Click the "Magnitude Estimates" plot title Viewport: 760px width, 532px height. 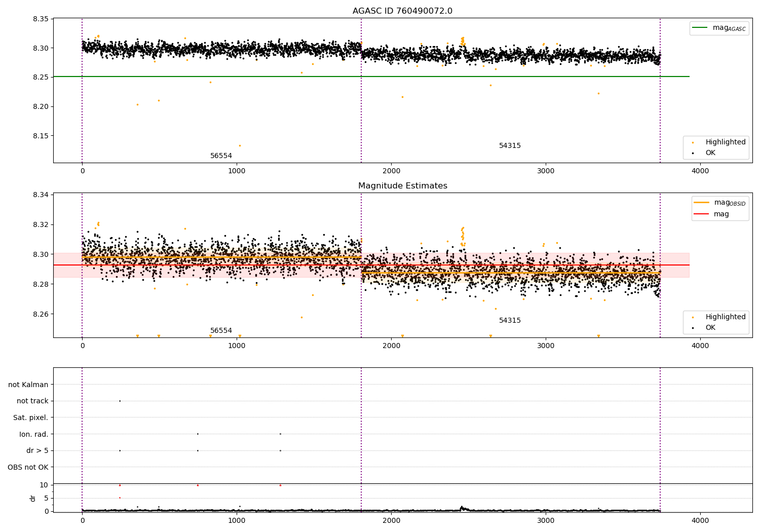[402, 186]
